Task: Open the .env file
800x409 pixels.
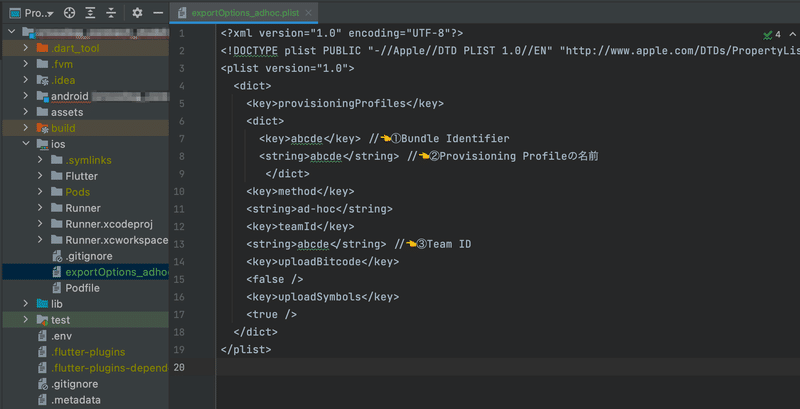Action: (62, 336)
